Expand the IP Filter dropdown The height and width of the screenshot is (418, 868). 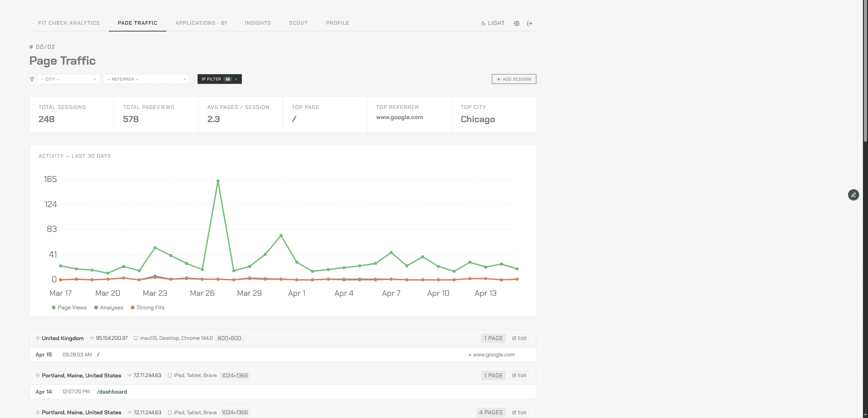(220, 79)
